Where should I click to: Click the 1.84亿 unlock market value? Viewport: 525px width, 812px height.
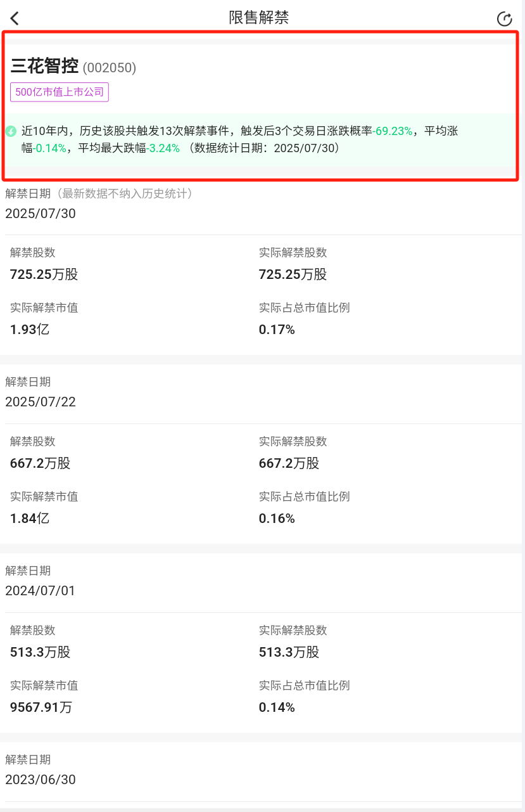30,519
